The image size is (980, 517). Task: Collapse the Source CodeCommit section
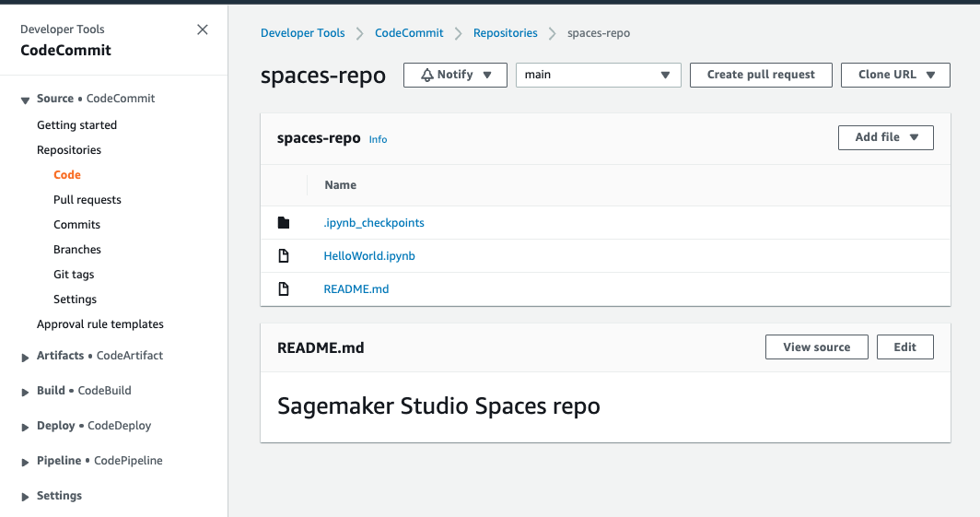[25, 100]
